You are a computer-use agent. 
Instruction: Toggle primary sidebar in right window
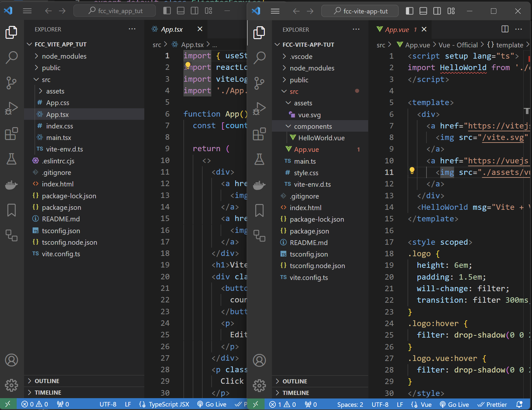tap(410, 11)
